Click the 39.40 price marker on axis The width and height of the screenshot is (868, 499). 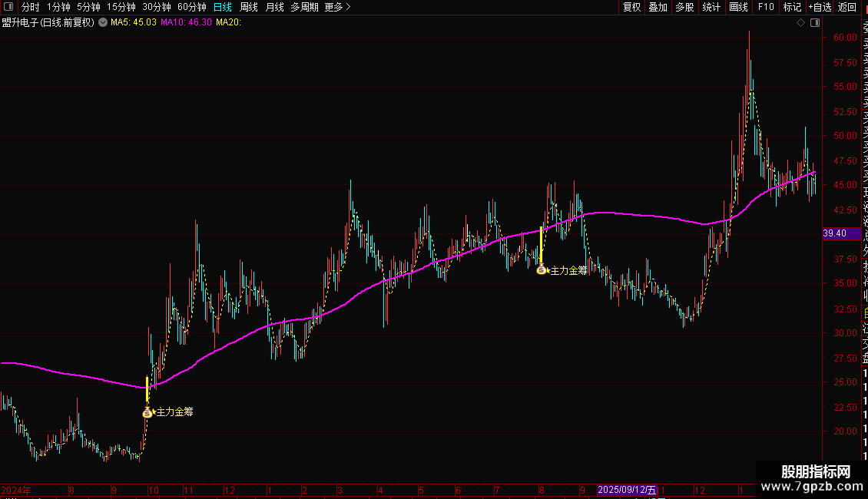pyautogui.click(x=841, y=233)
